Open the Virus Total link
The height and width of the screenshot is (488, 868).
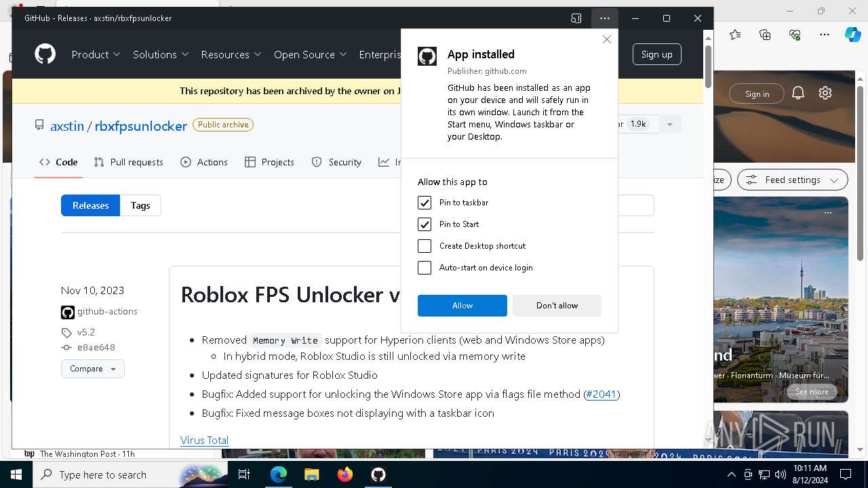pos(204,440)
